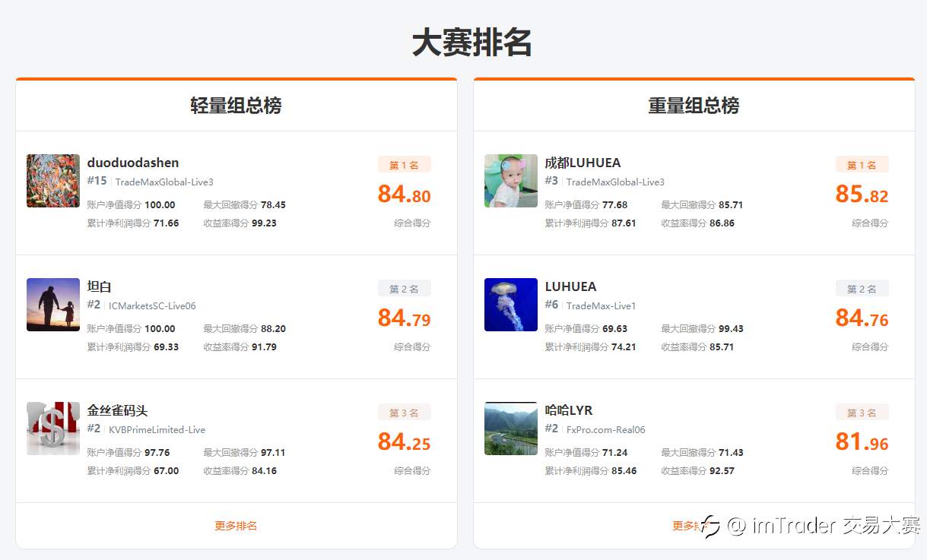Click the TradeMax-Live1 account label
The height and width of the screenshot is (560, 927).
pos(601,305)
